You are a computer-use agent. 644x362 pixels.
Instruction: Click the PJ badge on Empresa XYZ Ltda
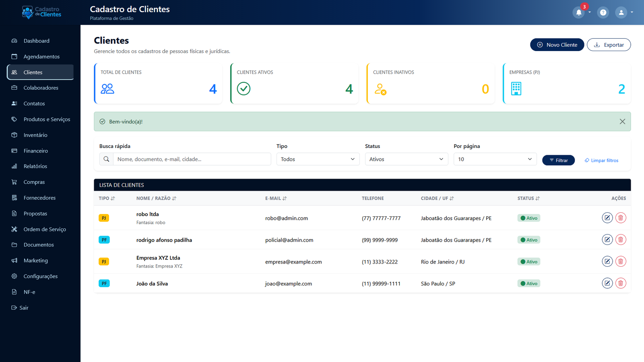(x=104, y=261)
